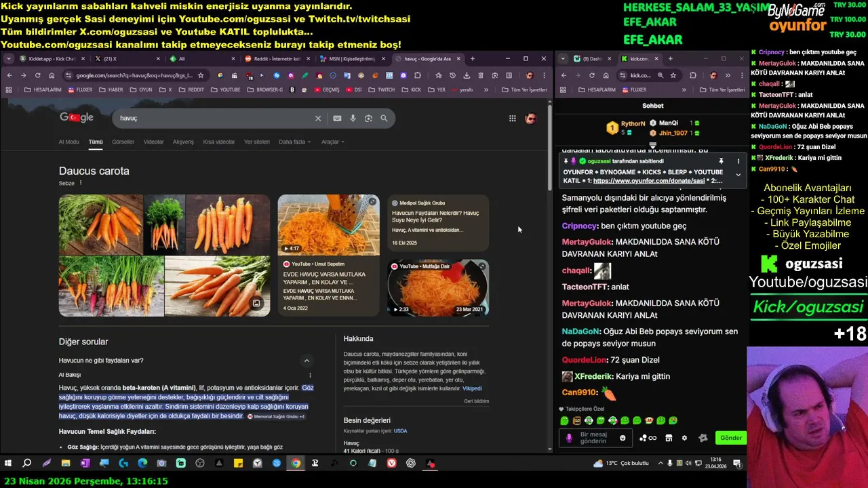Open the YOUTUBE bookmark folder
Image resolution: width=868 pixels, height=488 pixels.
tap(225, 89)
